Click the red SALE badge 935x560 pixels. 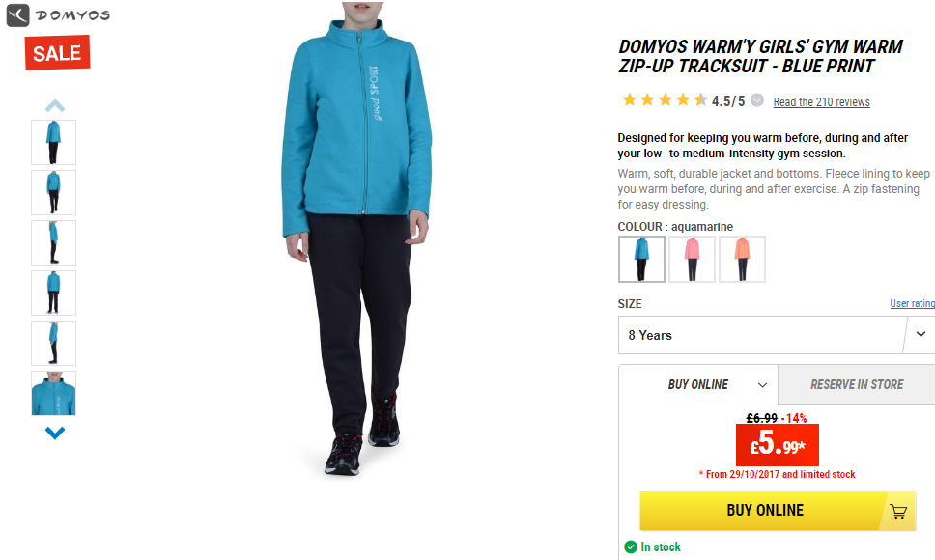[57, 53]
